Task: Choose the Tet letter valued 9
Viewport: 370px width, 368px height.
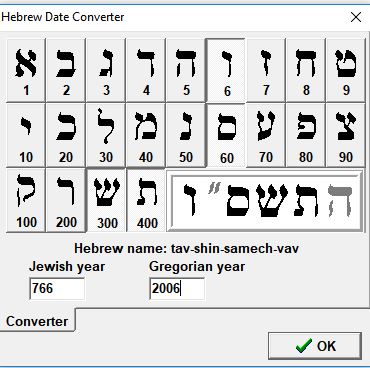Action: click(x=345, y=70)
